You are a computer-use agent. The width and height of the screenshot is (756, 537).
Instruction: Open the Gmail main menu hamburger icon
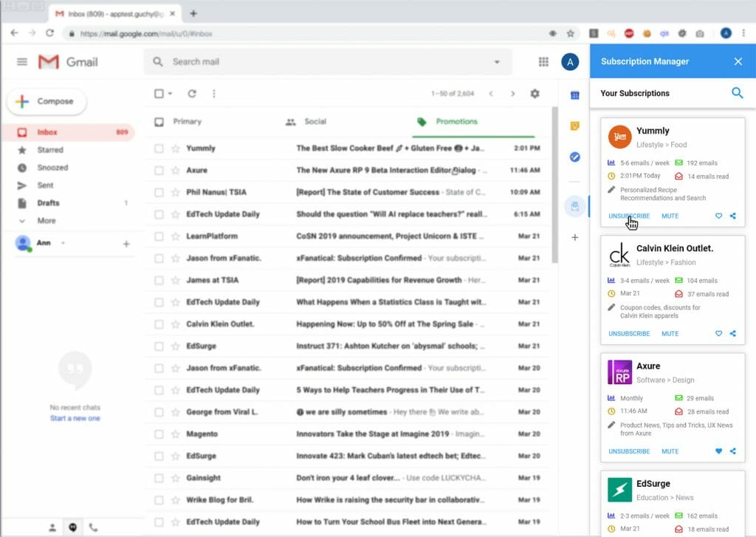[21, 62]
